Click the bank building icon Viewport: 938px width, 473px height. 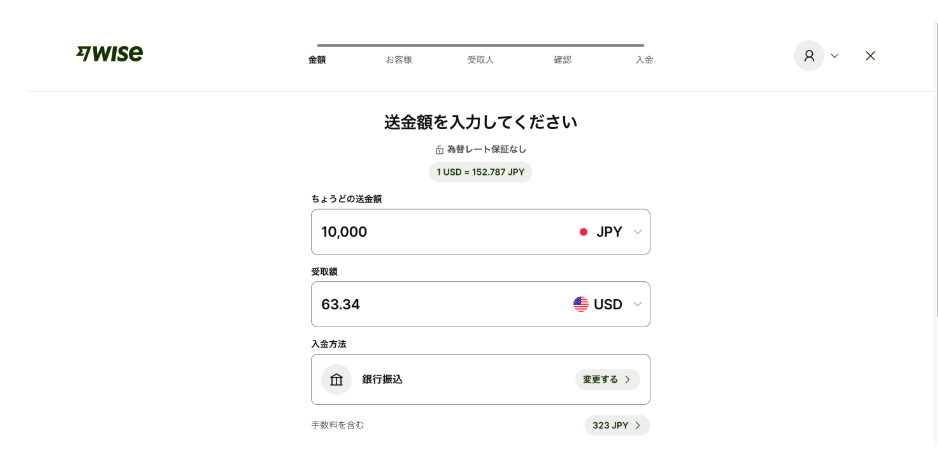point(336,379)
